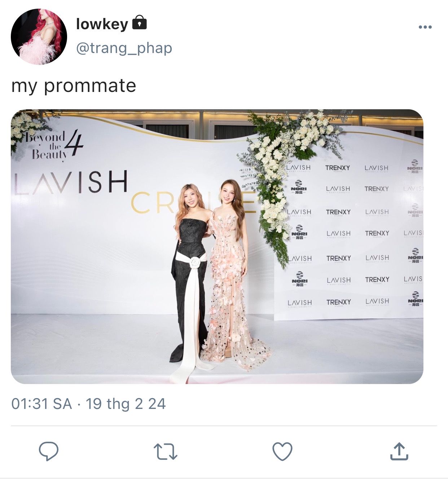
Task: Visit the @trang_phap handle link
Action: (x=124, y=48)
